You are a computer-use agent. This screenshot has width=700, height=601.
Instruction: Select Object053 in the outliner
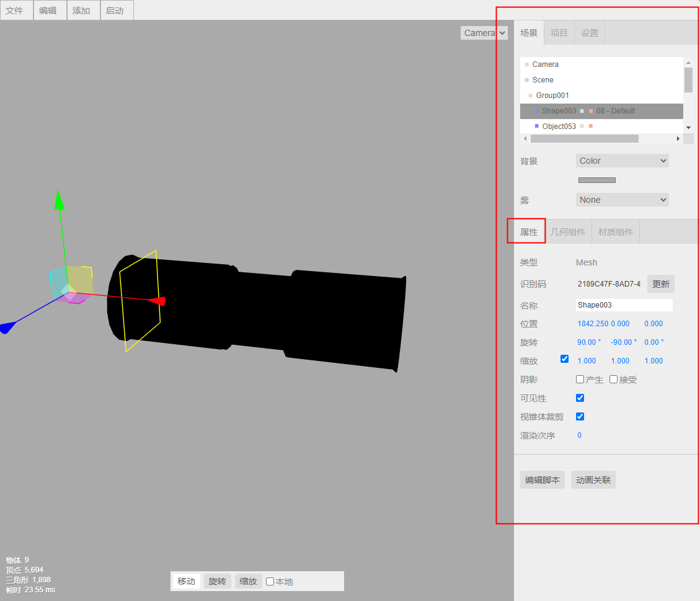[601, 127]
